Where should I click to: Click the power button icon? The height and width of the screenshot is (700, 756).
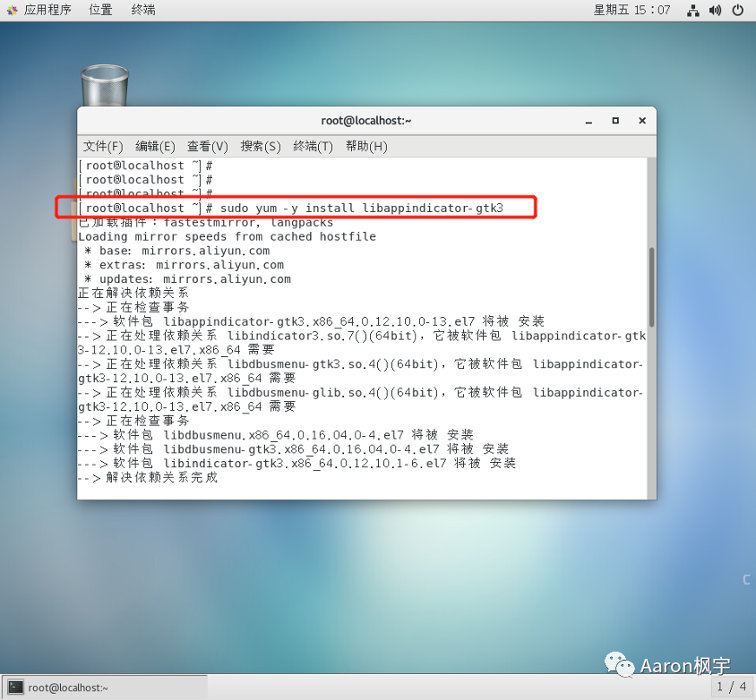pyautogui.click(x=738, y=10)
